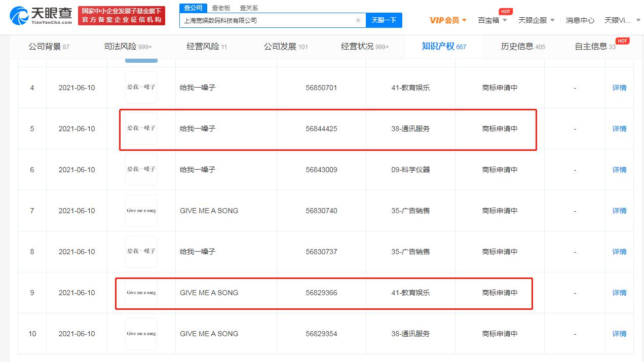Click the company name search input field
Image resolution: width=644 pixels, height=362 pixels.
[x=266, y=20]
